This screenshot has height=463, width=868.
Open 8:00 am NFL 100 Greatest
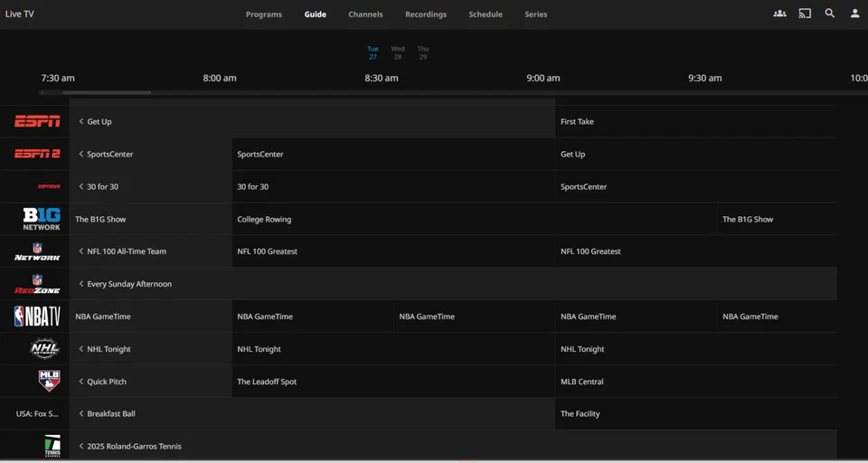coord(393,251)
